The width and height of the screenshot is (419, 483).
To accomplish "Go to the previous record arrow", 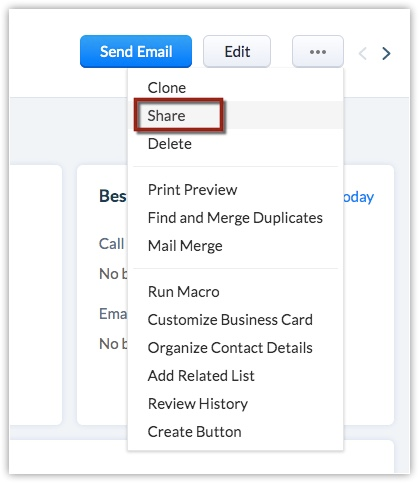I will (363, 53).
